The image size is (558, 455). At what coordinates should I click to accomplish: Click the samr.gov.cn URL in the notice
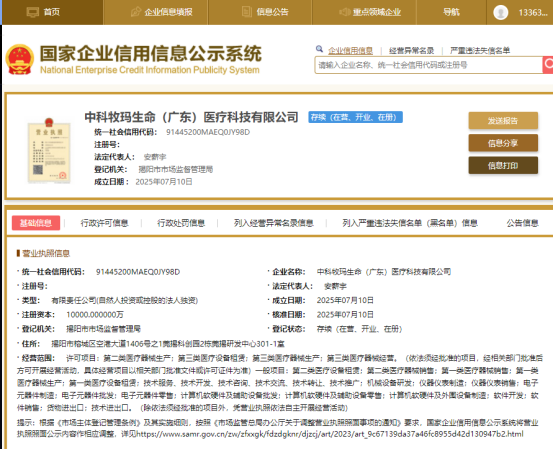[x=330, y=434]
